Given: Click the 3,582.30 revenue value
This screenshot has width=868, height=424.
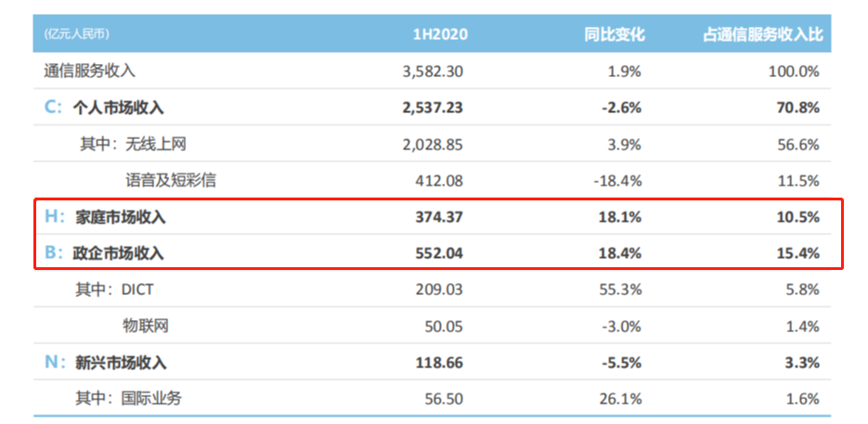Looking at the screenshot, I should click(433, 71).
